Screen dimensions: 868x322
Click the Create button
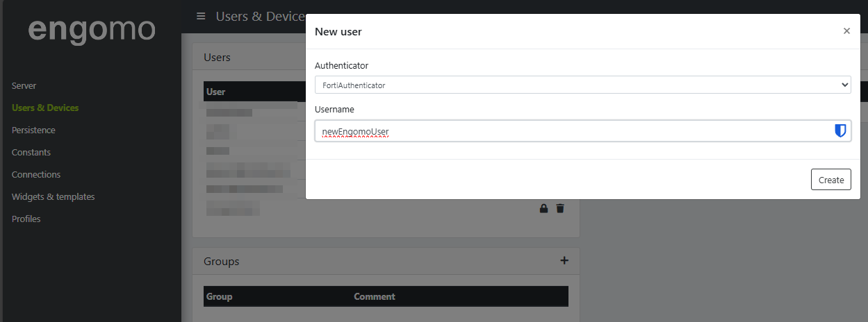[830, 180]
